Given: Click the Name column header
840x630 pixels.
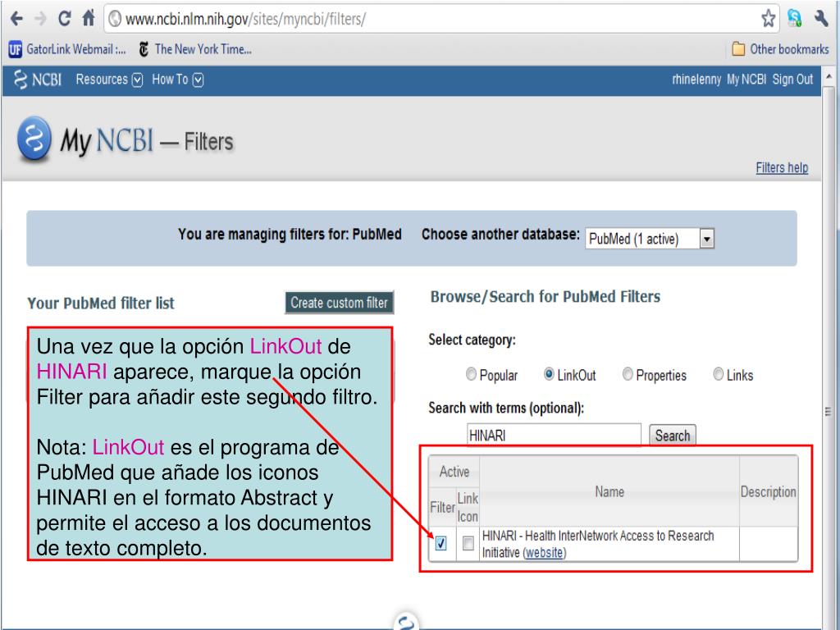Looking at the screenshot, I should (609, 492).
